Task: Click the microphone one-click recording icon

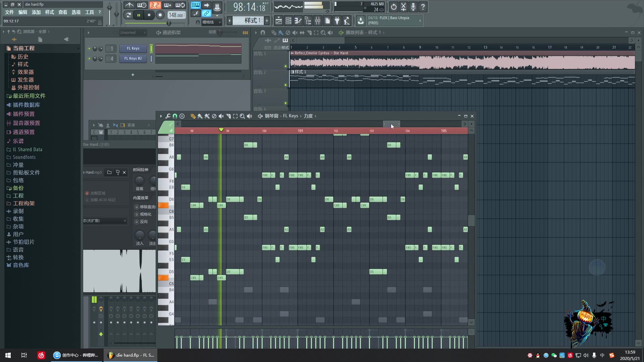Action: click(413, 6)
